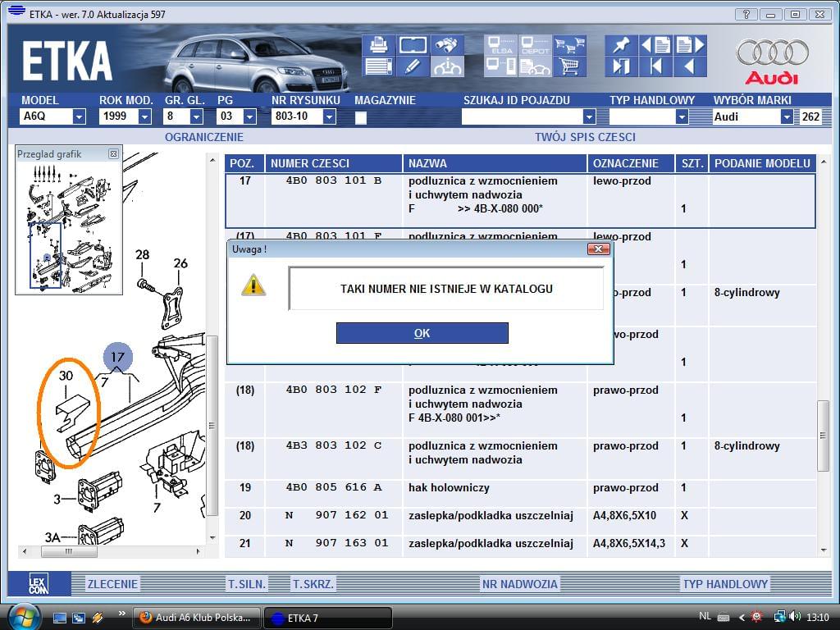Switch to ETKA 7 taskbar button
840x630 pixels.
coord(328,618)
